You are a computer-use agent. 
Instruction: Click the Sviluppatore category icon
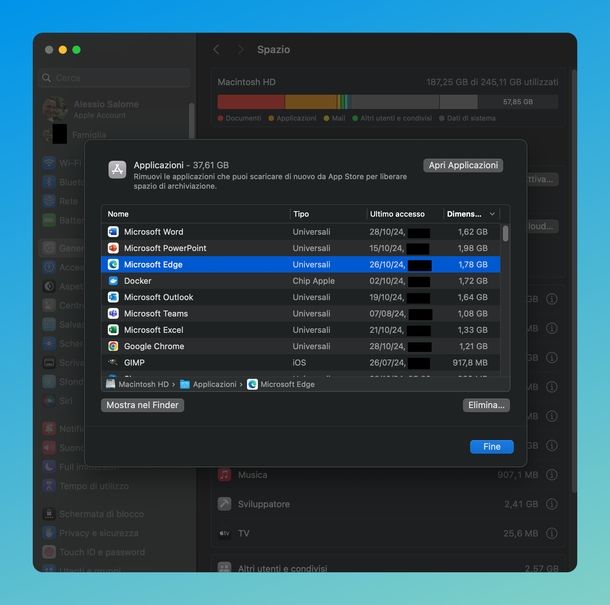pos(224,504)
